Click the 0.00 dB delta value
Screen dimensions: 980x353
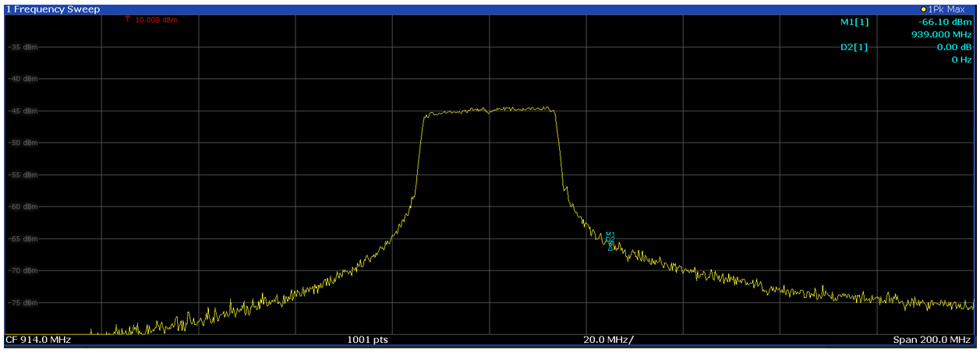[953, 47]
